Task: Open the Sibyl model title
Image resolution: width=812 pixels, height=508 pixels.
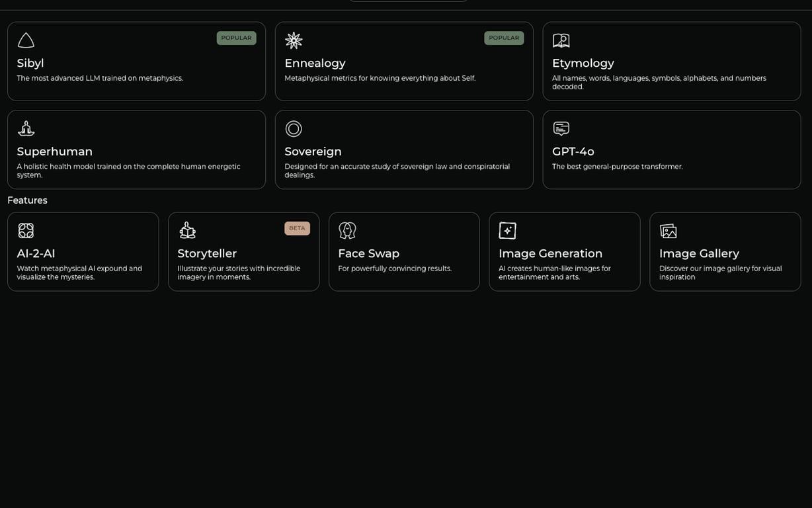Action: pos(30,63)
